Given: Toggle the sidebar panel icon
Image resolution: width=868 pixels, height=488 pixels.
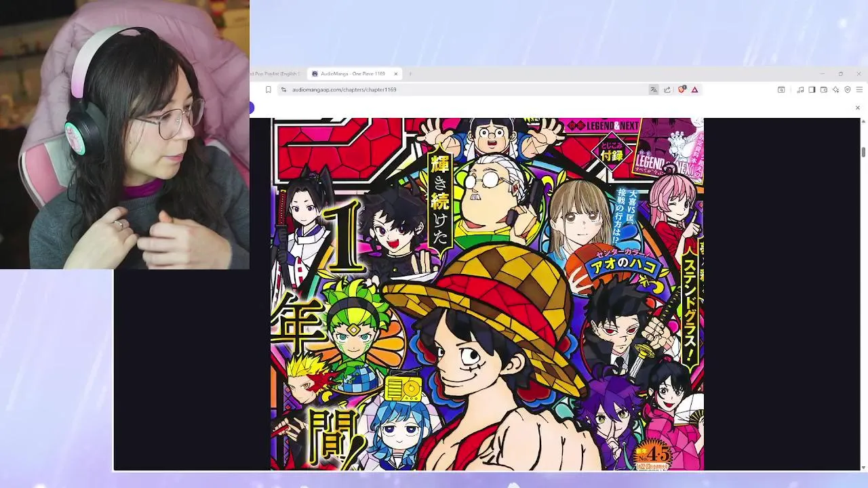Looking at the screenshot, I should tap(812, 89).
